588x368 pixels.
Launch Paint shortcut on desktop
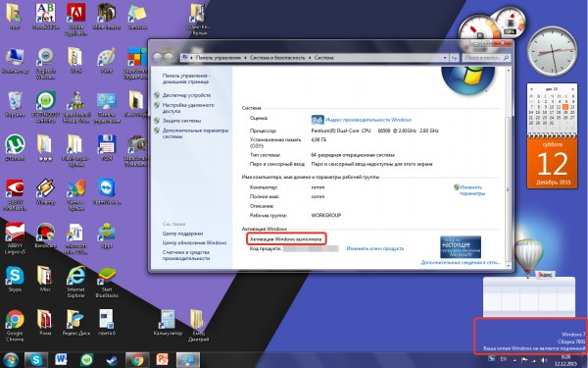107,61
